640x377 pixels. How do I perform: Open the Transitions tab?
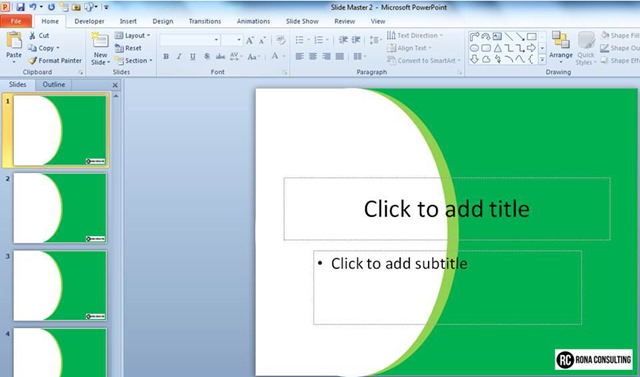click(x=205, y=21)
